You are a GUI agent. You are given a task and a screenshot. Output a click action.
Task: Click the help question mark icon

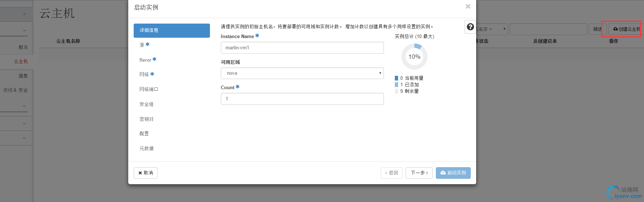tap(470, 27)
